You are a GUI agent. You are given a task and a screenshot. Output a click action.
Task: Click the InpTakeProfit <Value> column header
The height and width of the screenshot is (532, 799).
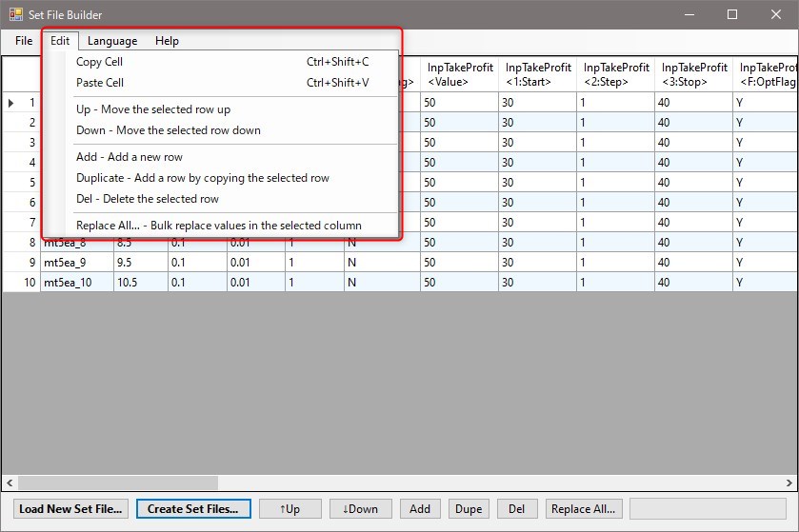pyautogui.click(x=460, y=74)
